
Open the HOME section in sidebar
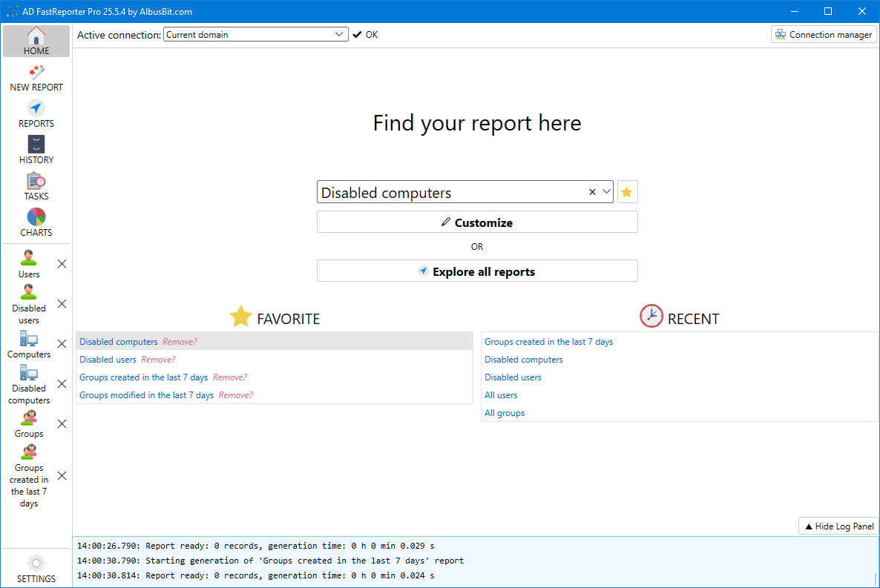click(x=36, y=41)
